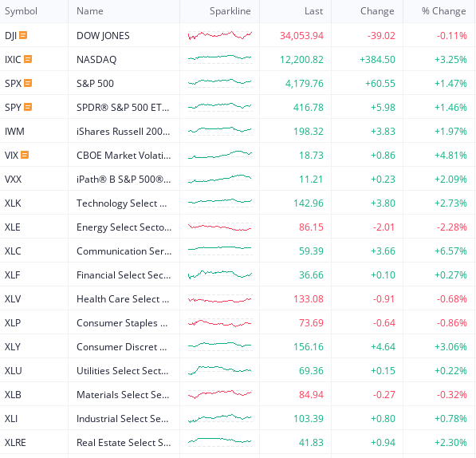This screenshot has width=476, height=458.
Task: Click the name CBOE Market Volati...
Action: pyautogui.click(x=124, y=156)
